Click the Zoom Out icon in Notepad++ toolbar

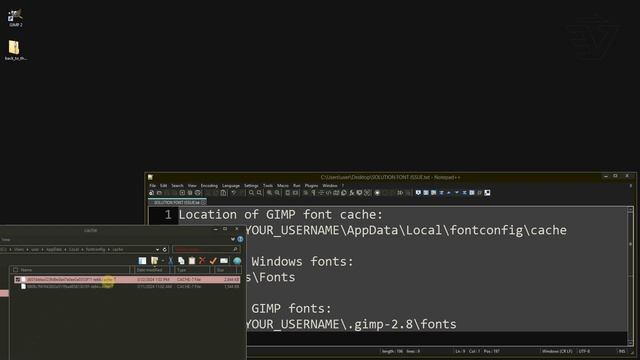pos(277,193)
